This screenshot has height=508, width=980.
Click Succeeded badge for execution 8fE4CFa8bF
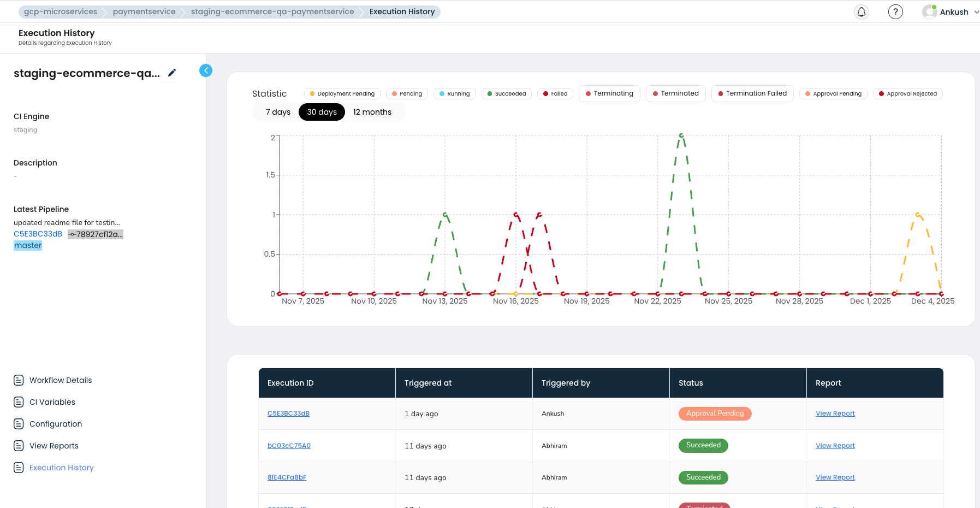(703, 477)
